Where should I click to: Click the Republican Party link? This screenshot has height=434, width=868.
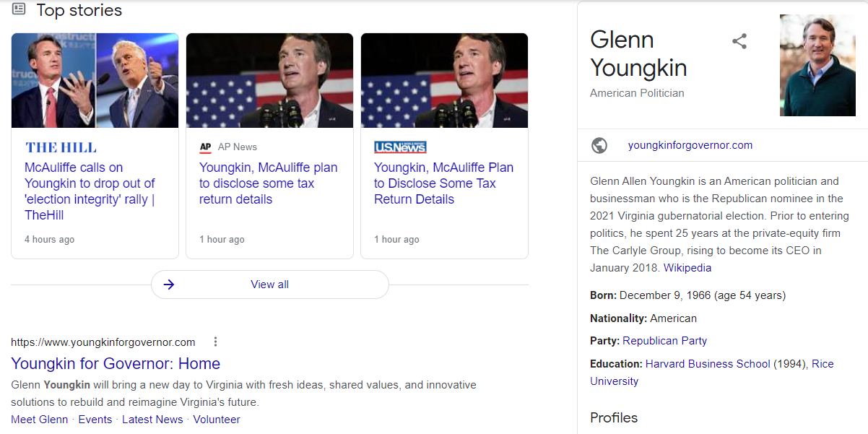[x=665, y=341]
